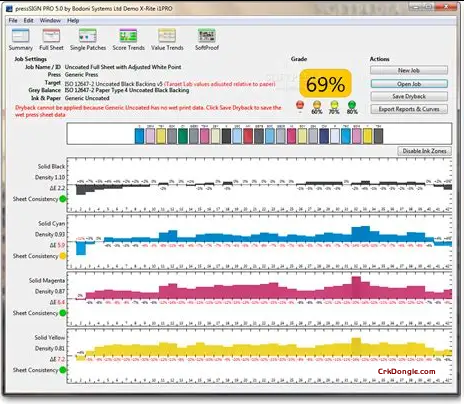Click the 'Density 0.87' Solid Magenta value
This screenshot has width=464, height=404.
[x=50, y=291]
